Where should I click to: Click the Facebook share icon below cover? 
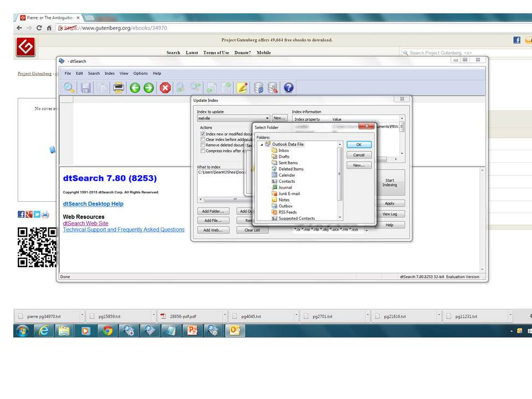click(x=21, y=214)
